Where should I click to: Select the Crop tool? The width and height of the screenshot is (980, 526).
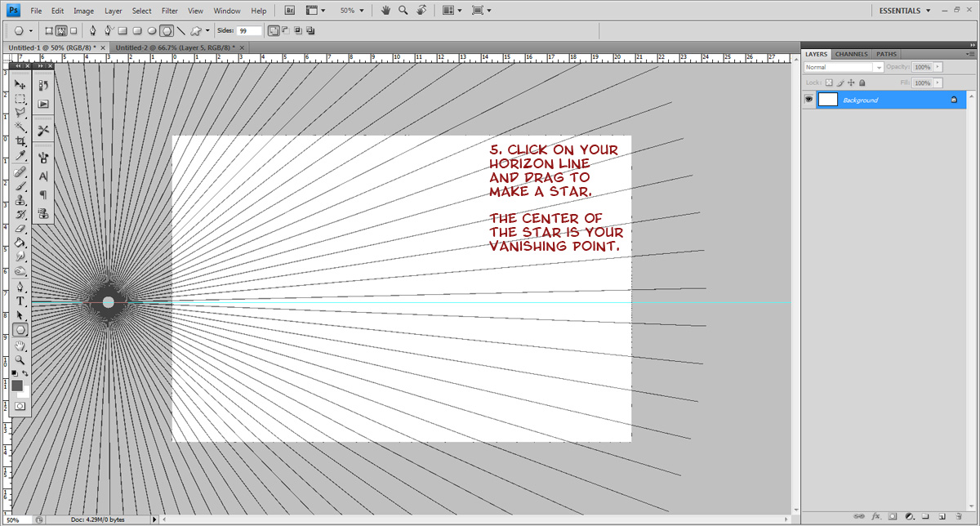pos(20,140)
